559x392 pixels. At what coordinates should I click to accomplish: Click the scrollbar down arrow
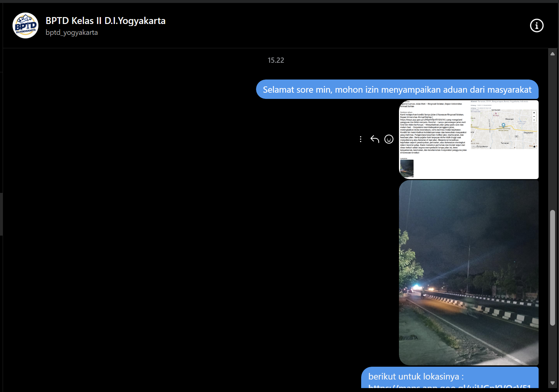coord(552,383)
